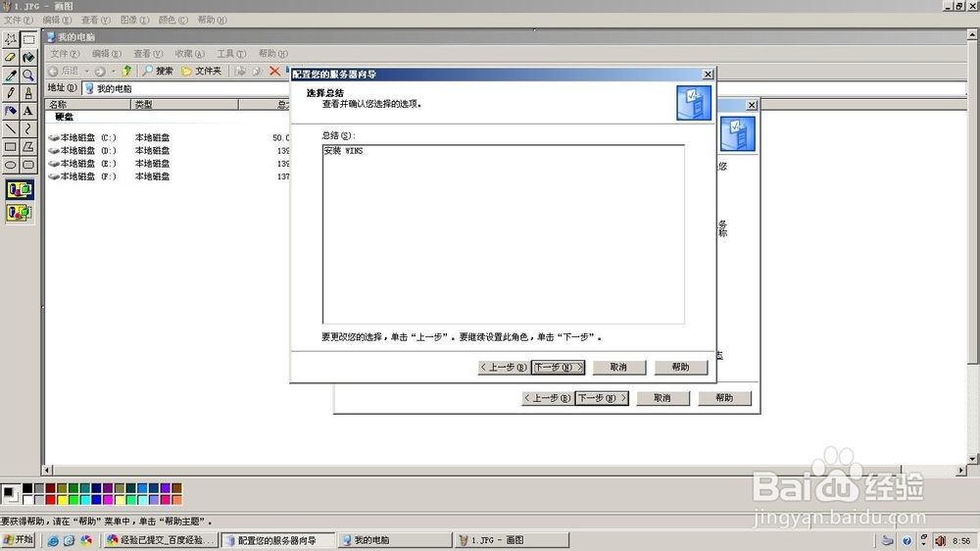This screenshot has height=551, width=980.
Task: Select the straight Line tool
Action: [x=11, y=129]
